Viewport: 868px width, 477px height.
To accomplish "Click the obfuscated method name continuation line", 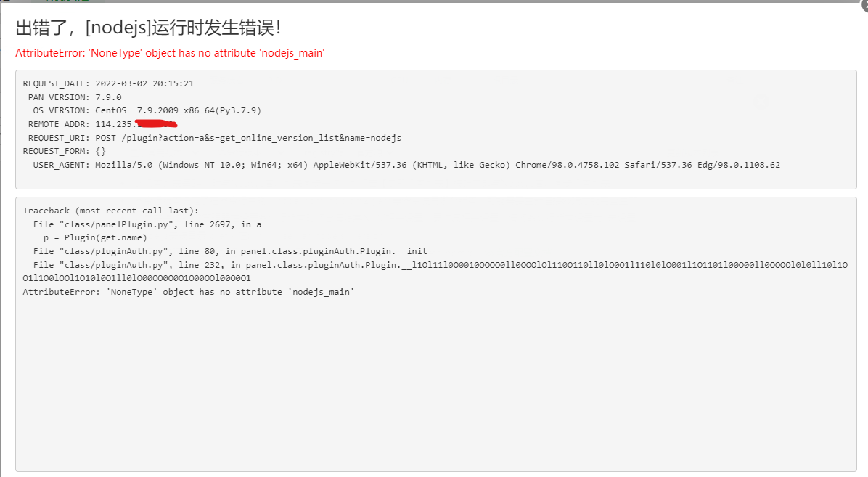I will click(x=136, y=278).
